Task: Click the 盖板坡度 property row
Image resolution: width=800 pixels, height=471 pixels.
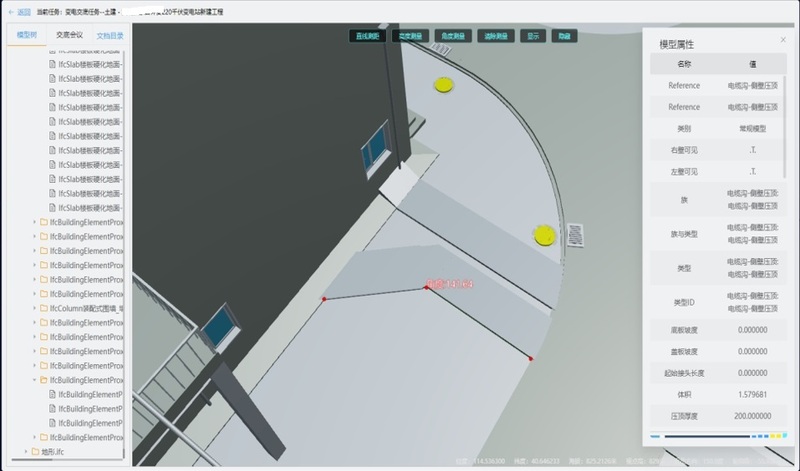Action: point(718,352)
